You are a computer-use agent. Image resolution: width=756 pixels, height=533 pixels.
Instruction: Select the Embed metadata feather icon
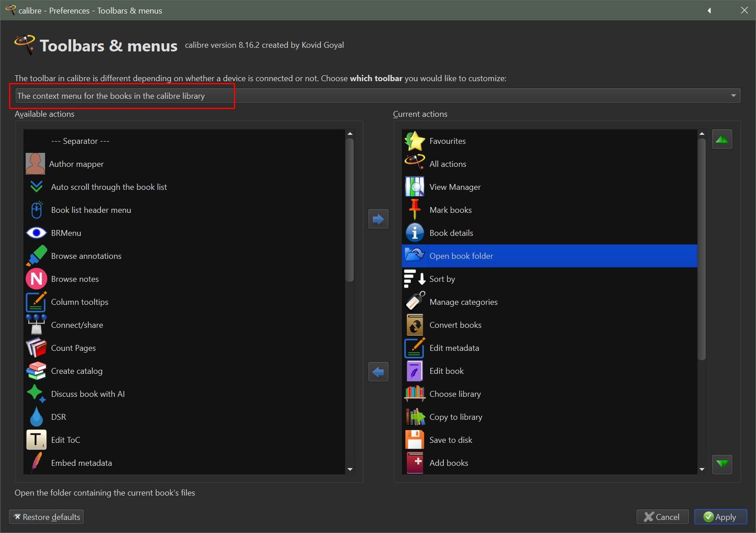click(x=36, y=463)
